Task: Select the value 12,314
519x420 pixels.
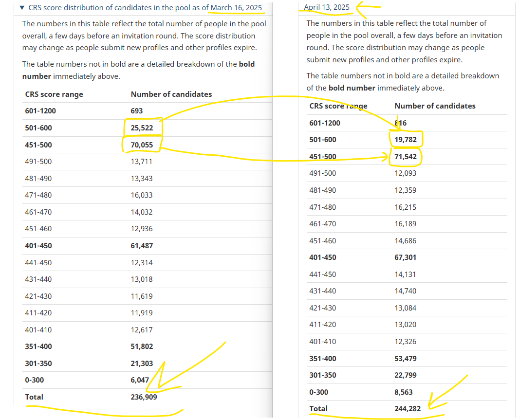Action: 142,263
